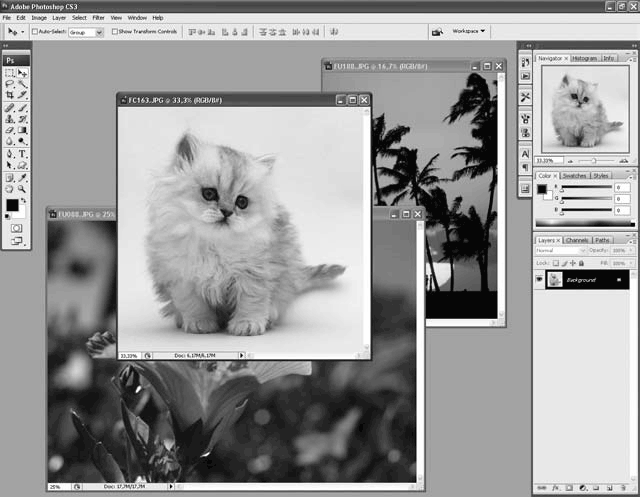Hide the Background layer eye icon
640x497 pixels.
(540, 280)
